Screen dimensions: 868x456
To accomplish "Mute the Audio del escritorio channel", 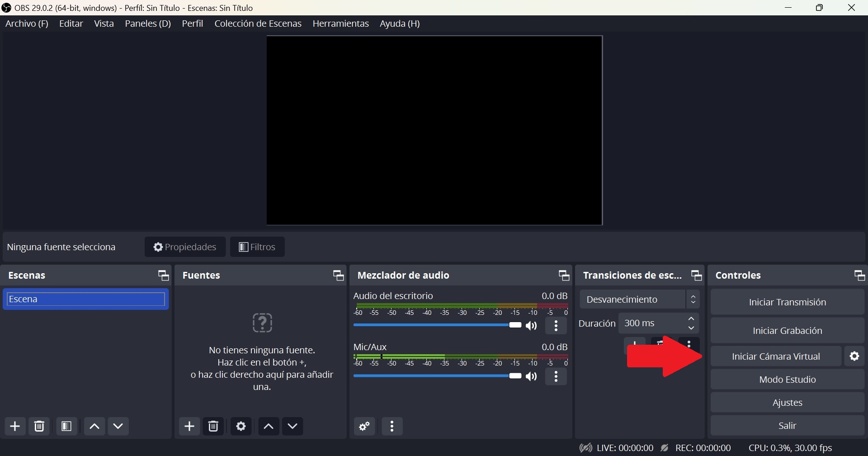I will [533, 326].
